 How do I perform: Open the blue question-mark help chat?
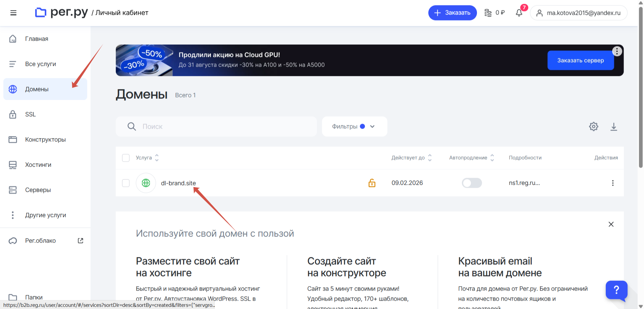pos(616,290)
